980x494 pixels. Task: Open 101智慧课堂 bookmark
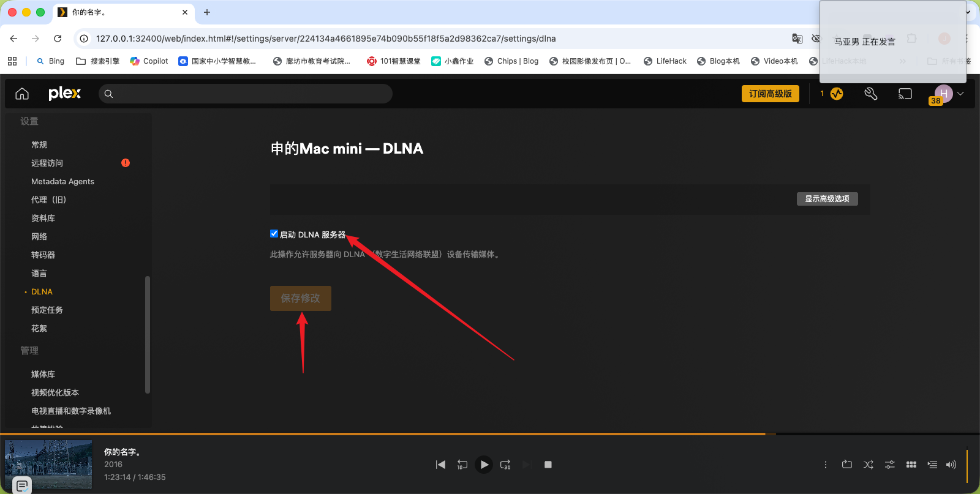coord(394,61)
